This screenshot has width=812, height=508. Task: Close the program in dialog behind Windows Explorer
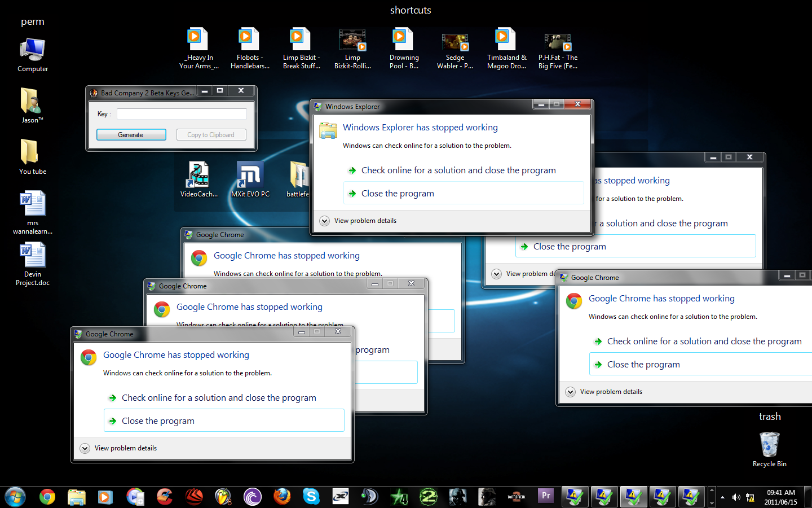pos(636,246)
